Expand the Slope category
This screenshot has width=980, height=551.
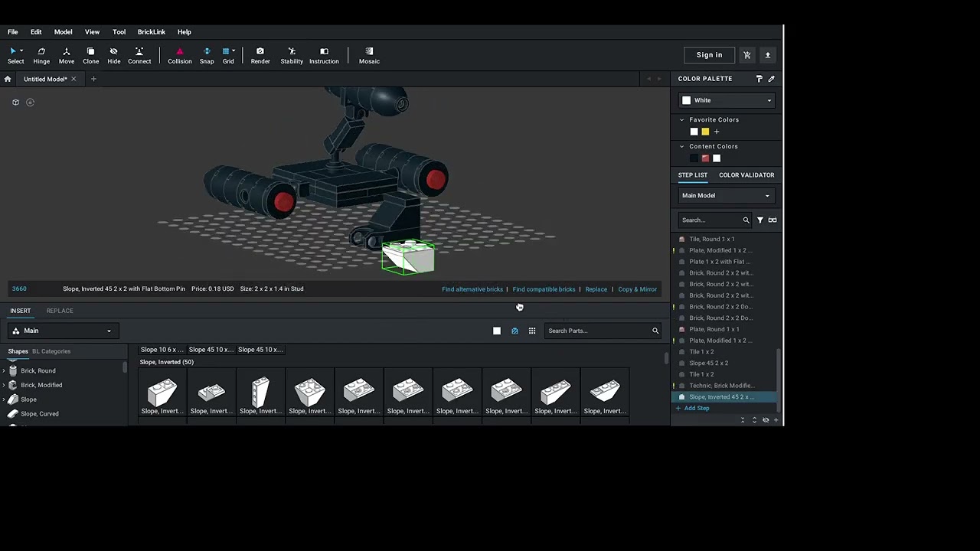(x=4, y=399)
